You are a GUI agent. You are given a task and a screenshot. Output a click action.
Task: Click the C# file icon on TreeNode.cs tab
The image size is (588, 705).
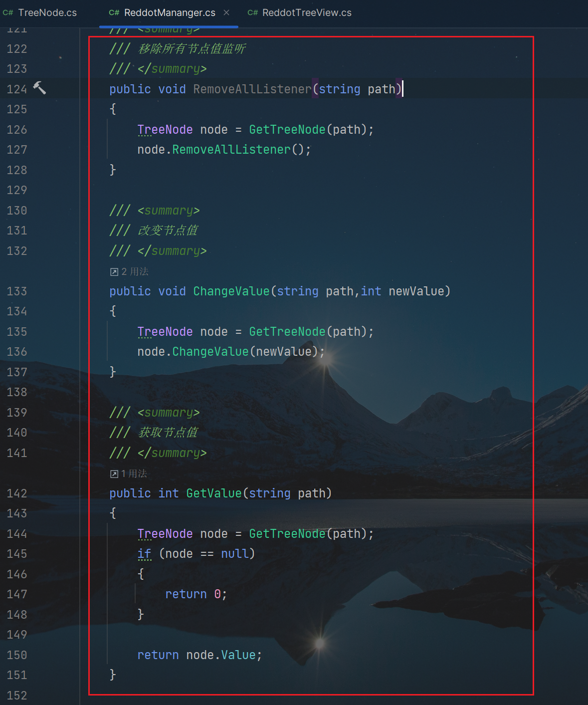point(8,13)
